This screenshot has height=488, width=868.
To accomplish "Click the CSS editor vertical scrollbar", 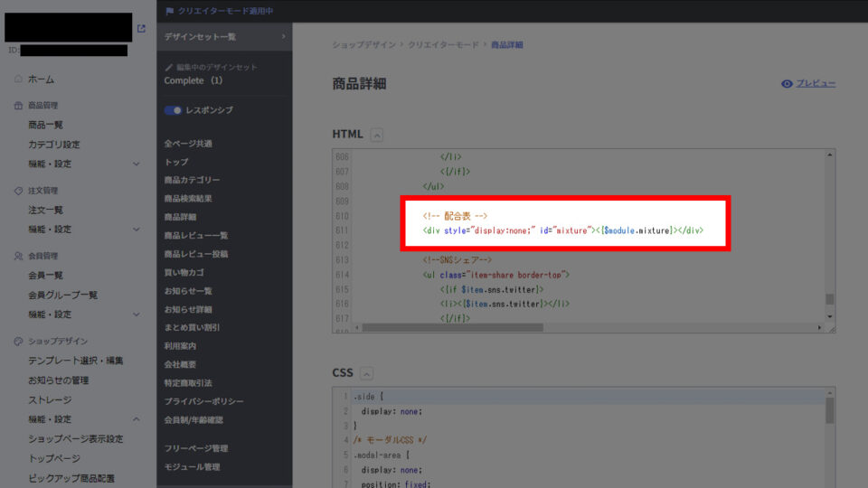I will pos(829,412).
